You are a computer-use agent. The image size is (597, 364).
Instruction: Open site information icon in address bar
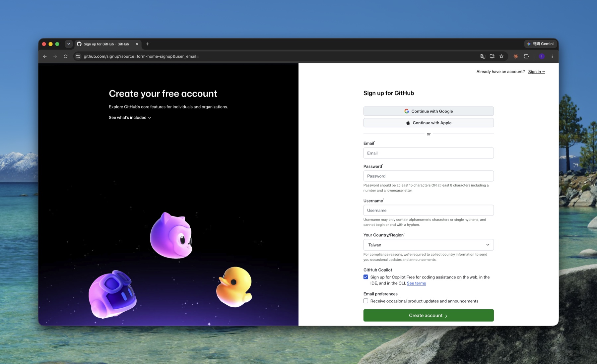(78, 56)
